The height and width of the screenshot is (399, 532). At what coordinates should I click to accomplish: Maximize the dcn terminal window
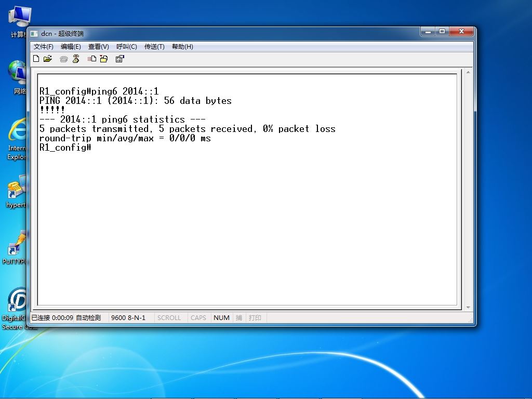[442, 31]
